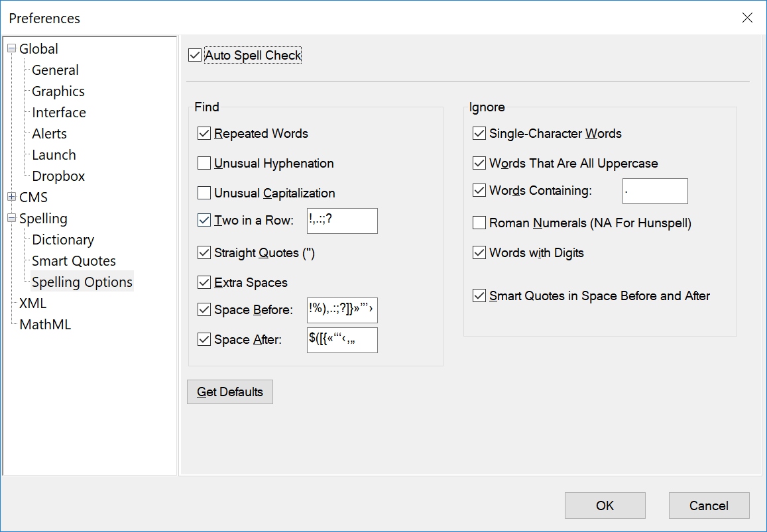Viewport: 767px width, 532px height.
Task: Expand the CMS tree node
Action: tap(11, 197)
